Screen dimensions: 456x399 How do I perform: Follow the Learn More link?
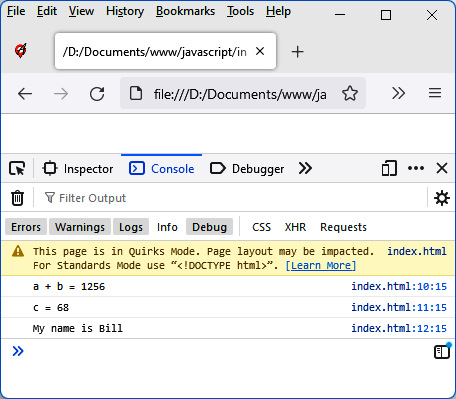321,266
